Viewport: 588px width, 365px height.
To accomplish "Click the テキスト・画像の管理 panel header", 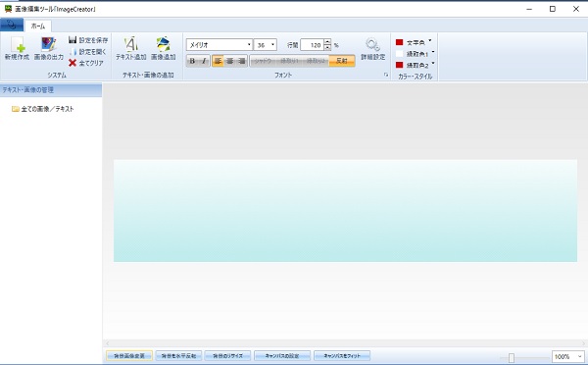I will [x=51, y=90].
